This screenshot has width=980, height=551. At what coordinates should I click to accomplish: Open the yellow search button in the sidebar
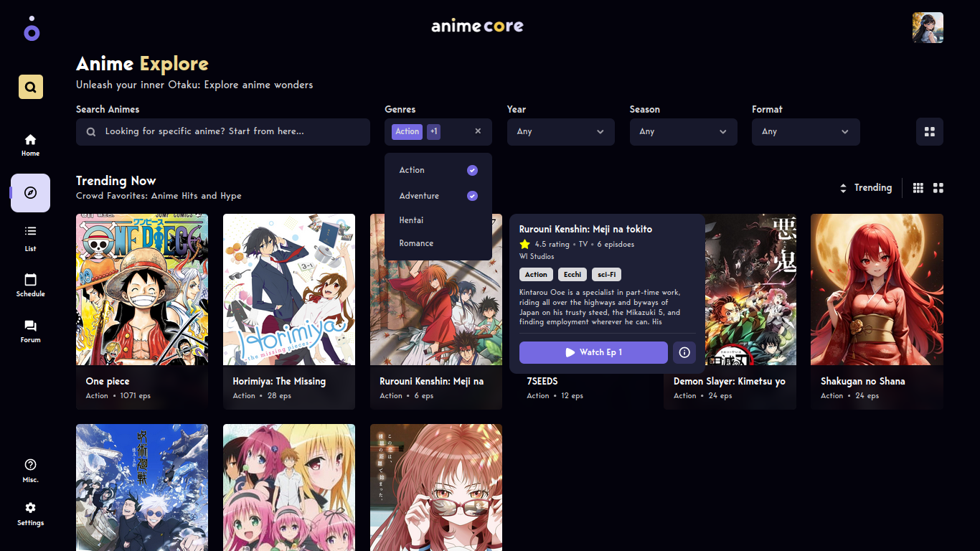pyautogui.click(x=31, y=87)
